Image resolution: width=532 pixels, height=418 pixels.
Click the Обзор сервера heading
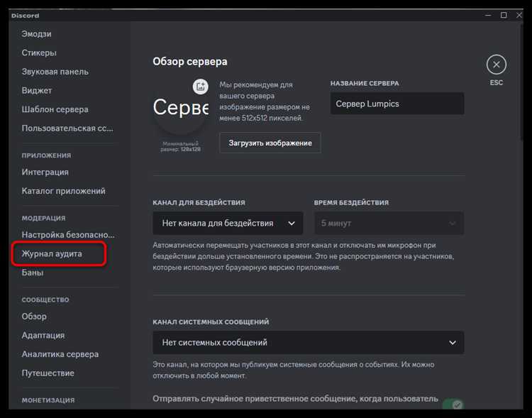coord(190,62)
